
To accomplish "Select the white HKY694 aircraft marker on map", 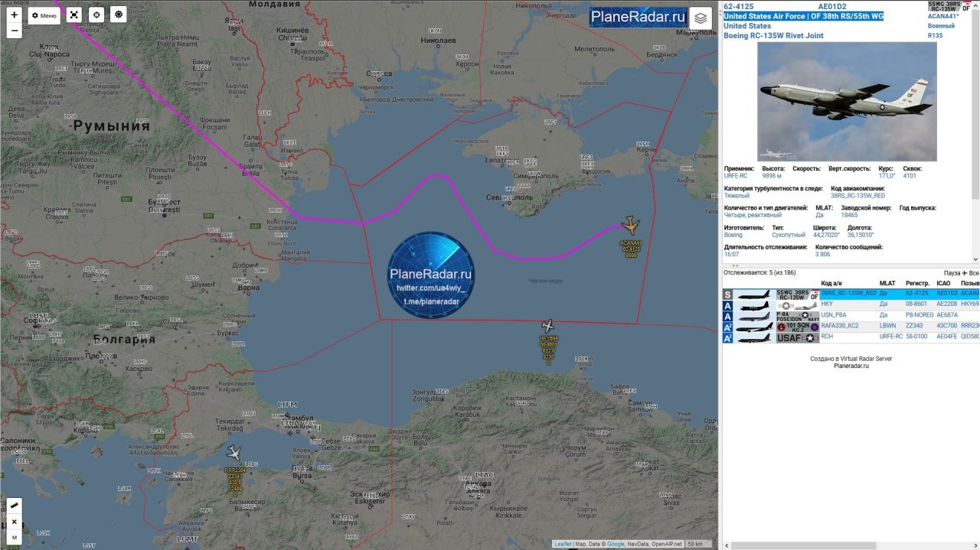I will pyautogui.click(x=547, y=326).
